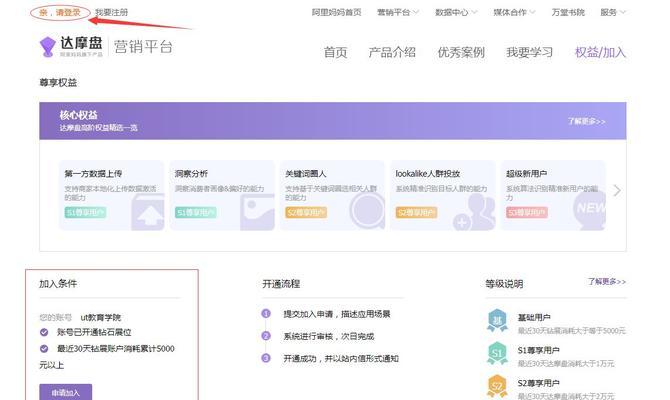Click the checkmark beside 账号已开通钻石展位

(x=44, y=332)
